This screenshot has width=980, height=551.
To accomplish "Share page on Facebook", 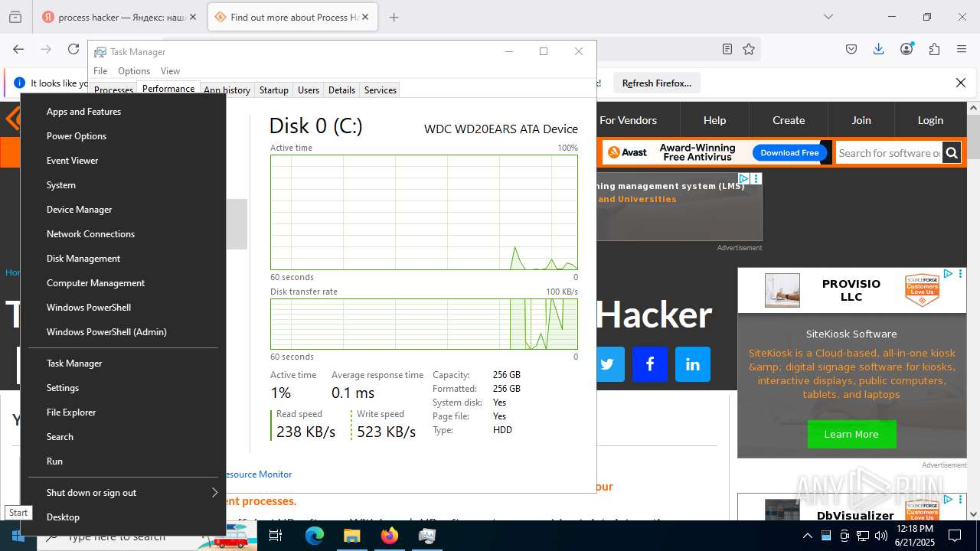I will click(650, 364).
